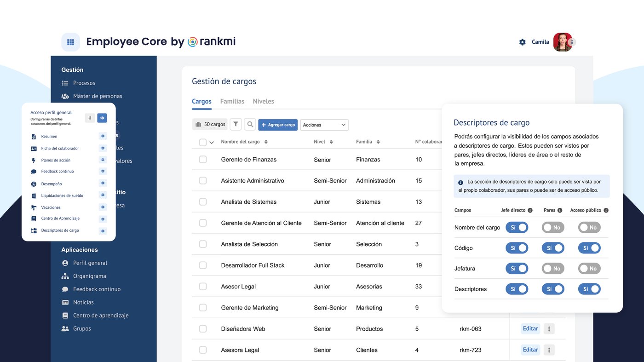Disable Jefe directo toggle for Nombre del cargo

coord(517,227)
